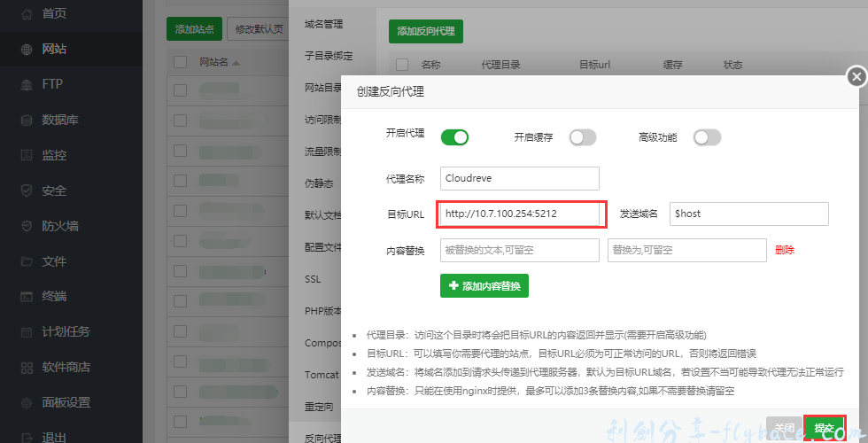Click the 缓存 column header
Screen dimensions: 868x443
point(672,65)
